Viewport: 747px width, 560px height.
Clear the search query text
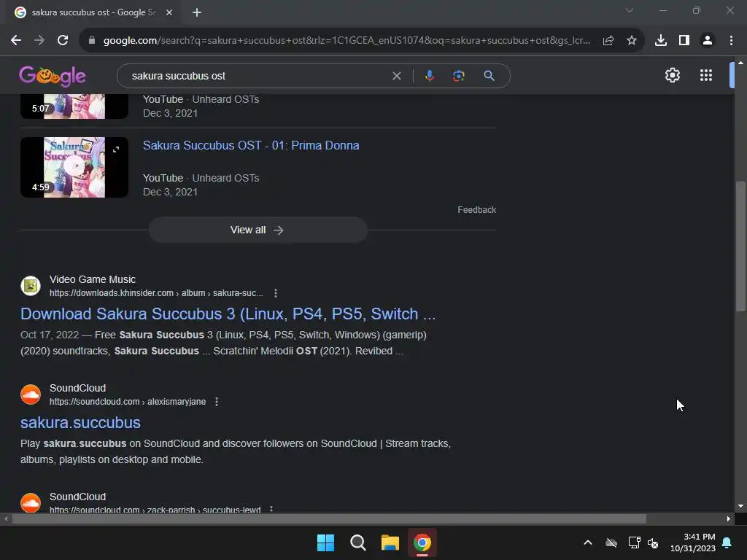coord(396,76)
